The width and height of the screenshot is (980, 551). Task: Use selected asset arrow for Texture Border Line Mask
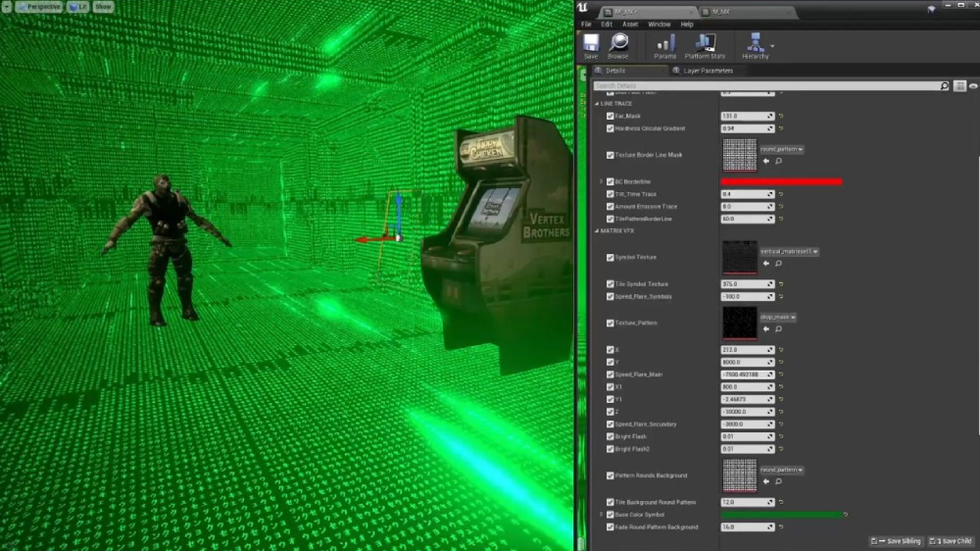tap(766, 162)
